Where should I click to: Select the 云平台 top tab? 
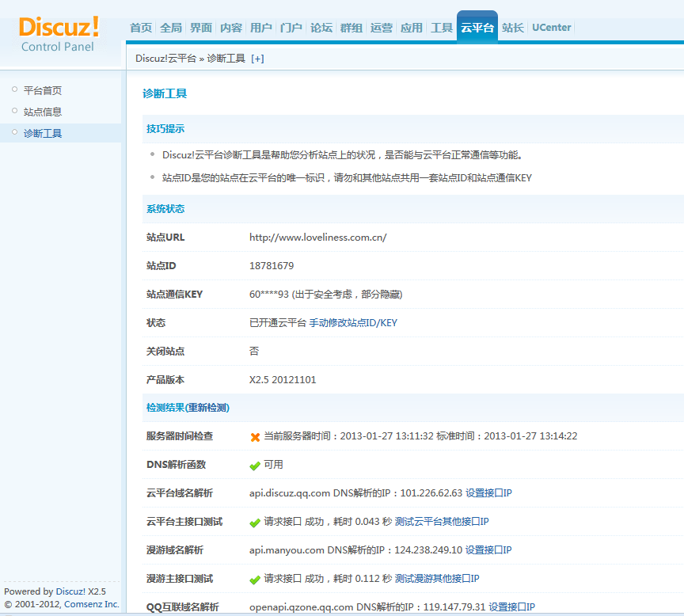coord(477,27)
